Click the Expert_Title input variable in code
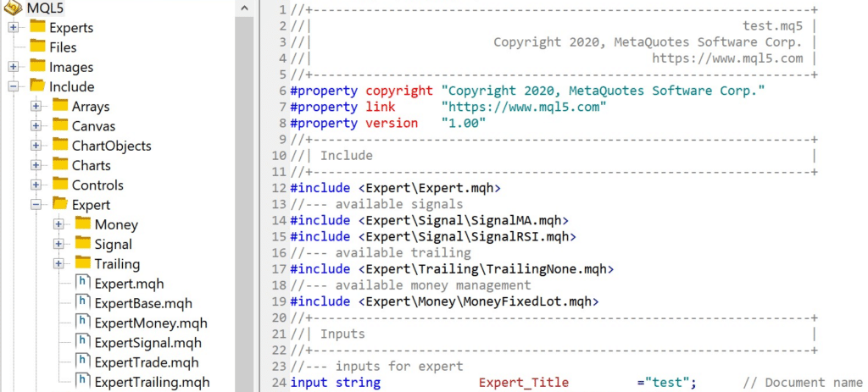Screen dimensions: 868x392 click(524, 383)
